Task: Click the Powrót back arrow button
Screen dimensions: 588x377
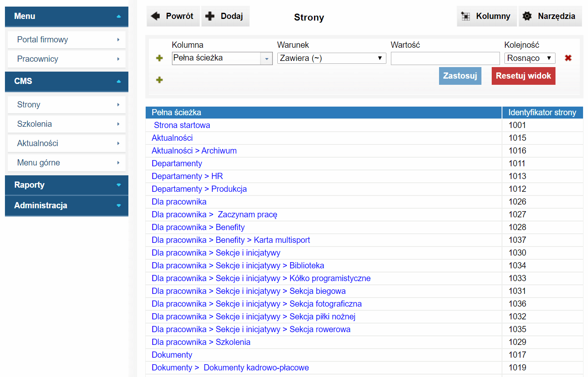Action: click(173, 16)
